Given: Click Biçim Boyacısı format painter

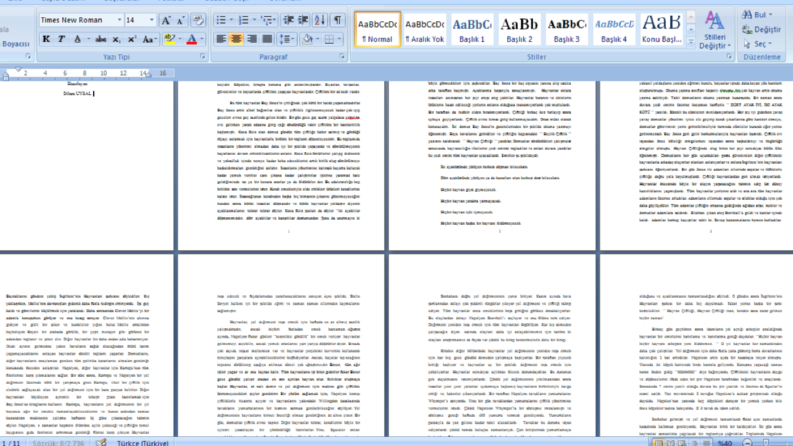Looking at the screenshot, I should [15, 44].
